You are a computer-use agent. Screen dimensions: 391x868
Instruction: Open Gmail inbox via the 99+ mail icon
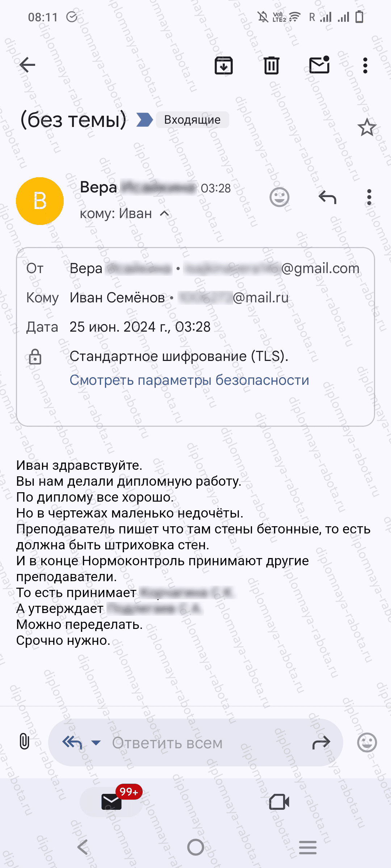tap(112, 802)
